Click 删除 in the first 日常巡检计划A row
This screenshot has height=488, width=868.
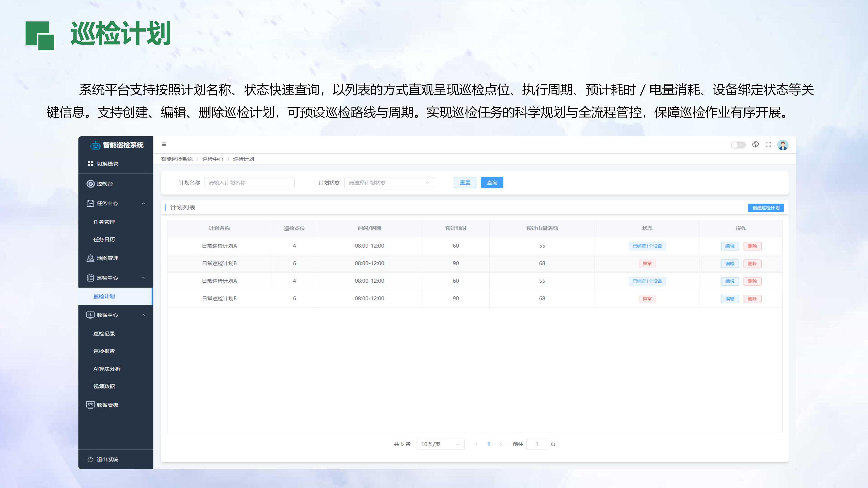(752, 246)
